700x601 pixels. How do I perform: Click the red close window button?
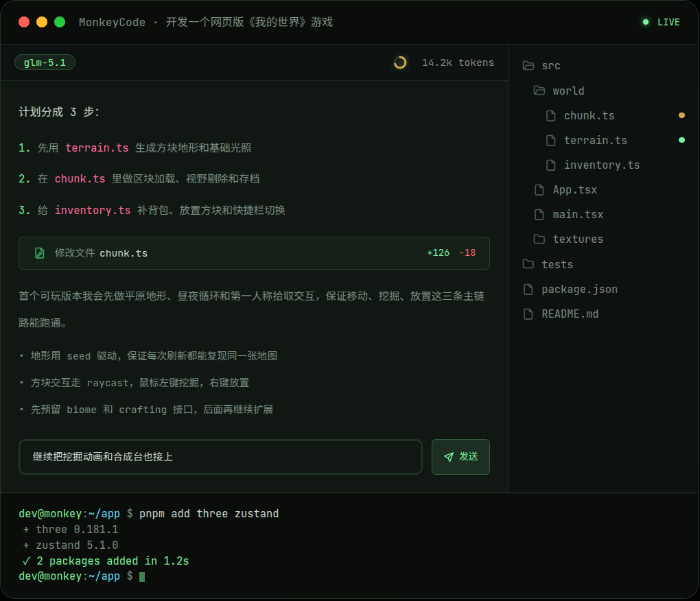pyautogui.click(x=24, y=22)
